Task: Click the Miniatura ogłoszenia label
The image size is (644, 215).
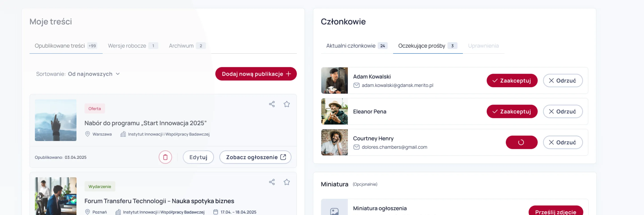Action: pos(379,208)
